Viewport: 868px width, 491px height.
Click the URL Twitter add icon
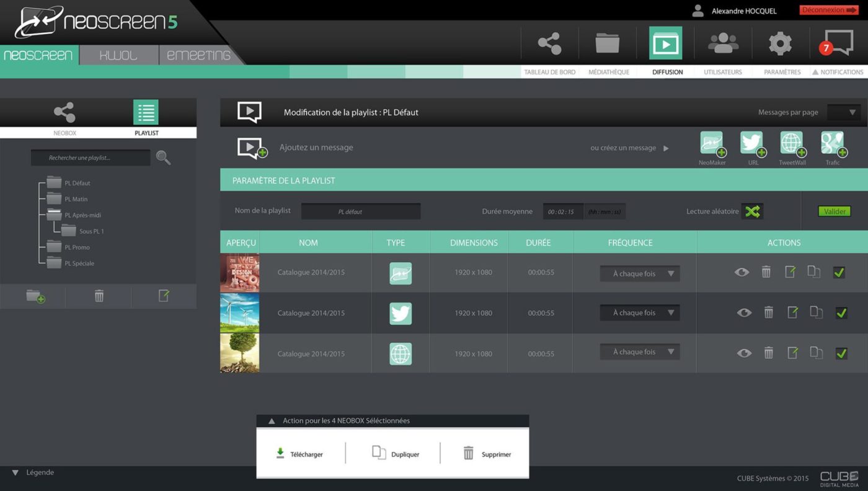(x=752, y=144)
